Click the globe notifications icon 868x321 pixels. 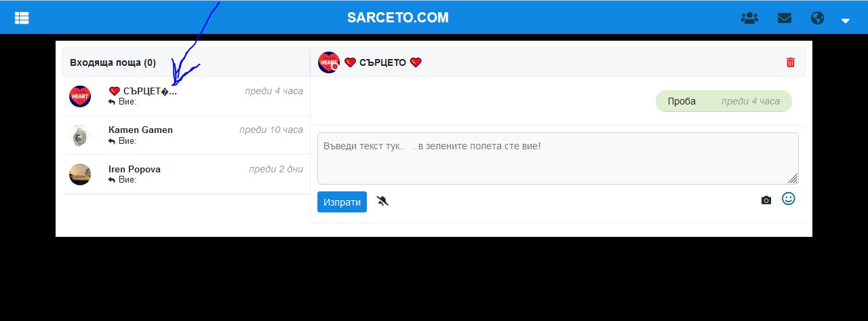click(x=817, y=18)
